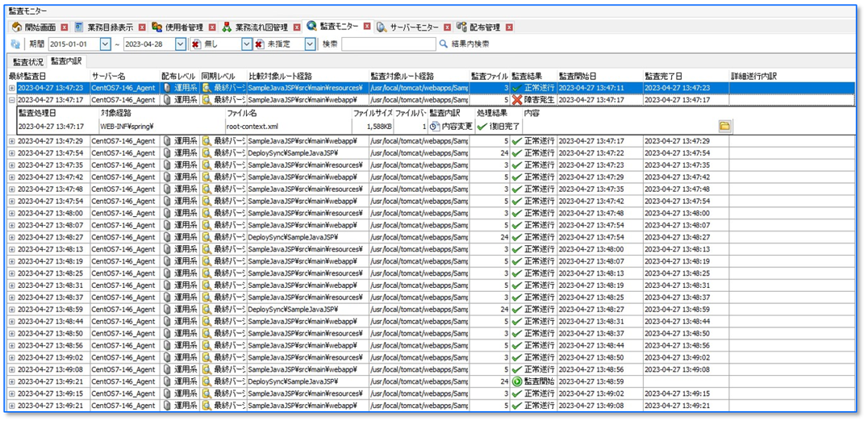Click the 開始画面 tab home icon

coord(17,27)
